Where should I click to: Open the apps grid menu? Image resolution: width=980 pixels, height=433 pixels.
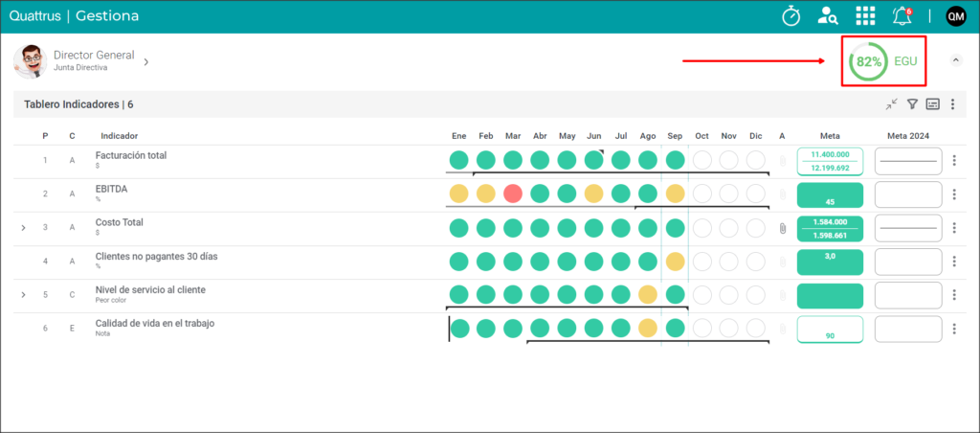[865, 16]
